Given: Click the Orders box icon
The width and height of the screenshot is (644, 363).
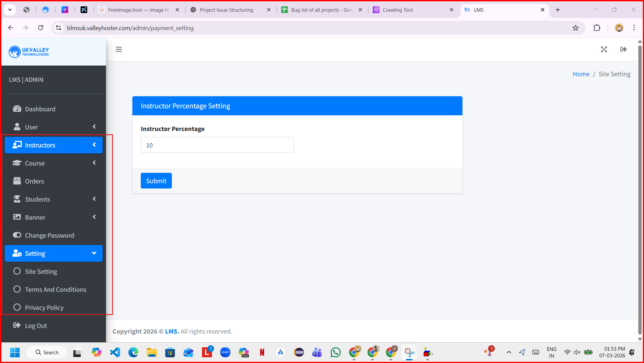Looking at the screenshot, I should (17, 181).
